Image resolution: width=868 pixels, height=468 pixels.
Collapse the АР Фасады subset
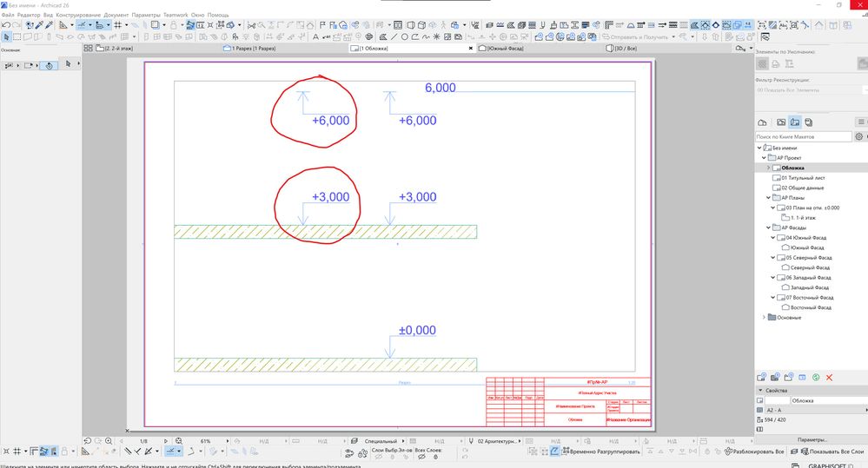[x=768, y=227]
